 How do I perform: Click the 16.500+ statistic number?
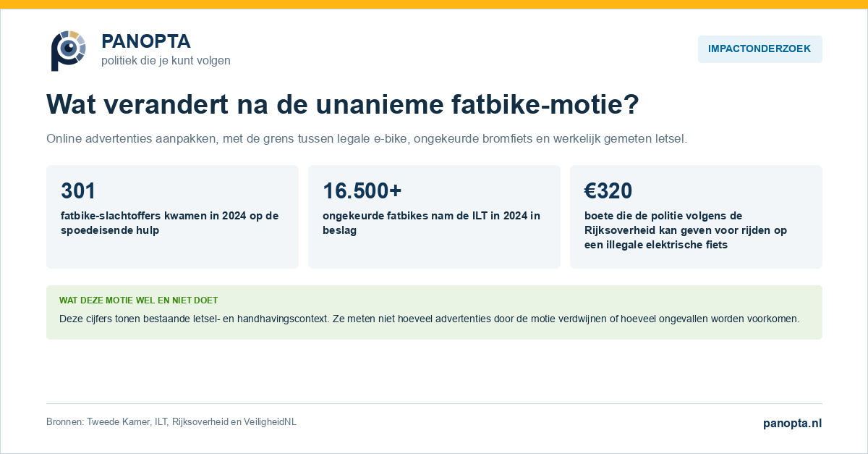362,190
